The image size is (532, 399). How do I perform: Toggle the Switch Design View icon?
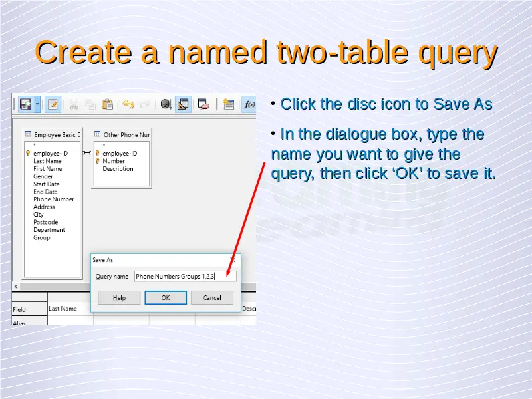(183, 104)
